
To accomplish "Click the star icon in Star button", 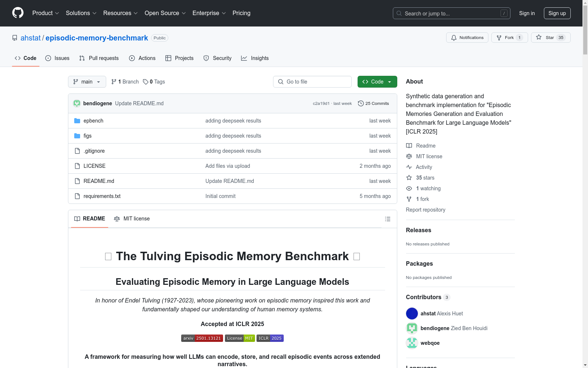I will (x=539, y=37).
